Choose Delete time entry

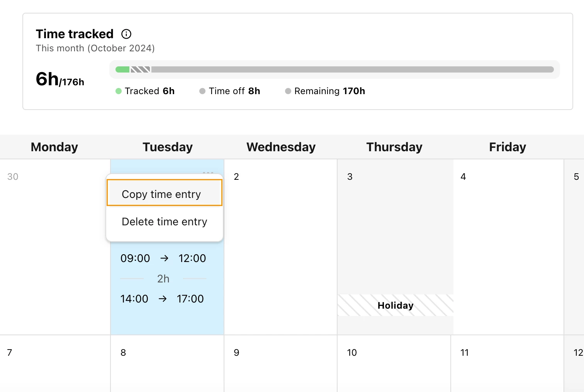(x=165, y=222)
